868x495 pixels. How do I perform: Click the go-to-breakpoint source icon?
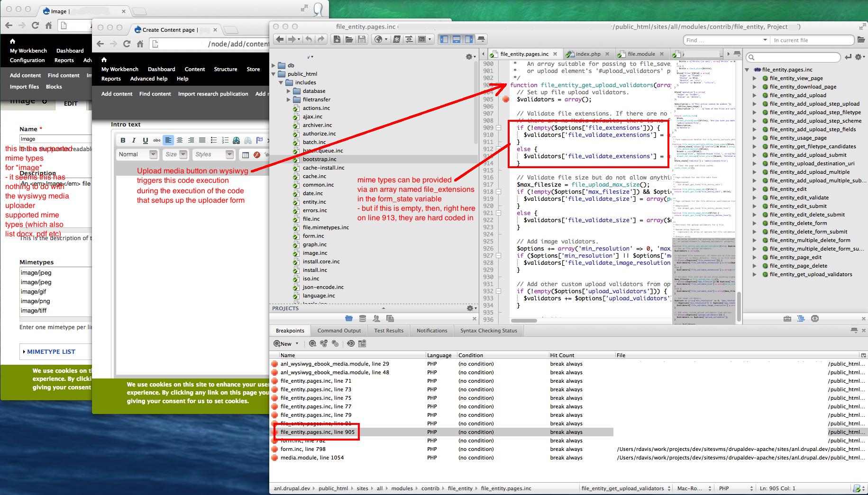click(x=351, y=343)
